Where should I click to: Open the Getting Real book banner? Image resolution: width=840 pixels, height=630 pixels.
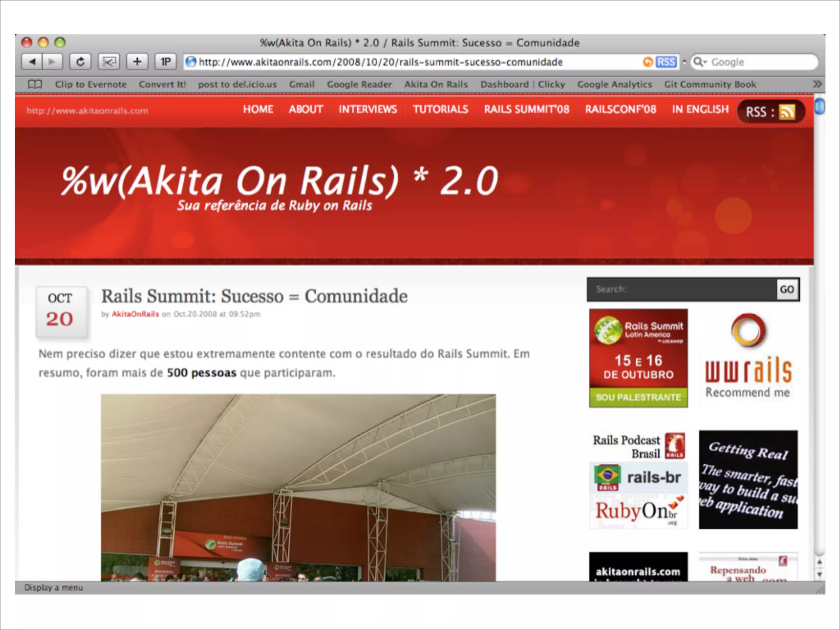[x=748, y=479]
